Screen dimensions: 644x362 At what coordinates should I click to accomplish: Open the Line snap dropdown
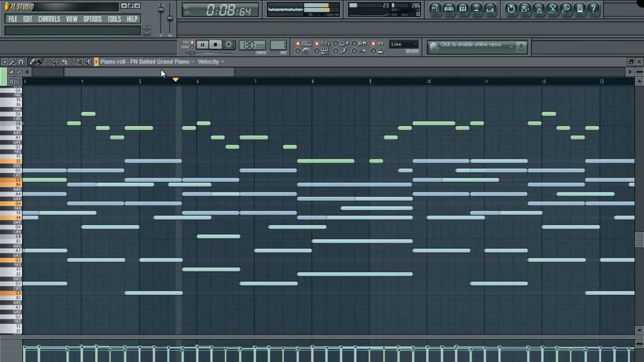click(404, 44)
